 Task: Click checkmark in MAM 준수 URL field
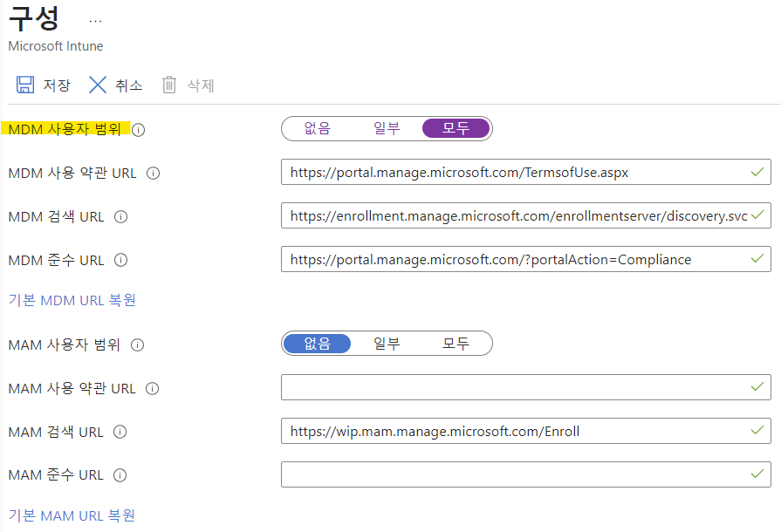pos(757,474)
